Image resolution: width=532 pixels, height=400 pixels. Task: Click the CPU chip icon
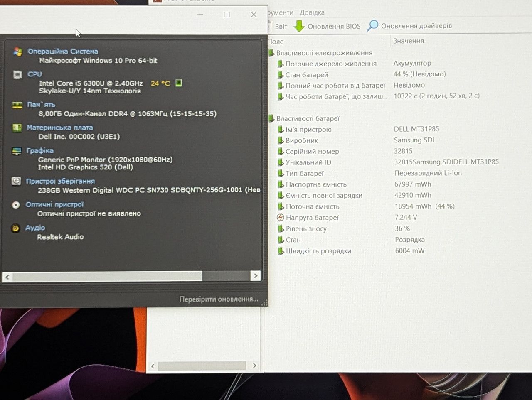tap(17, 75)
